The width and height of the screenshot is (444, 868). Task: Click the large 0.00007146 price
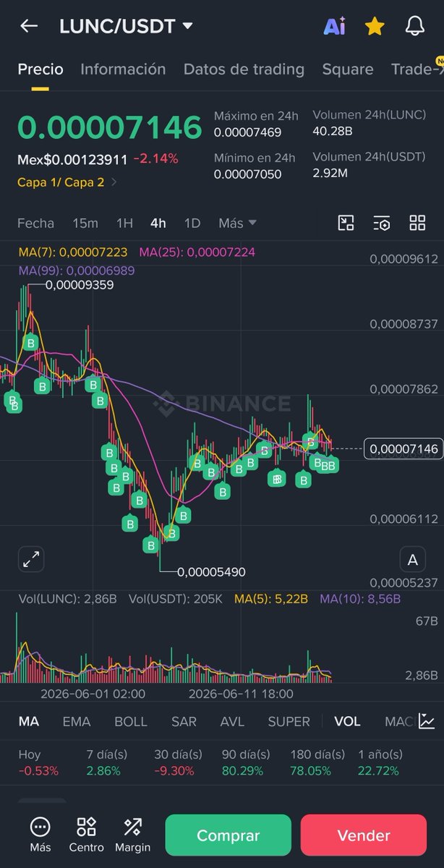click(x=110, y=127)
